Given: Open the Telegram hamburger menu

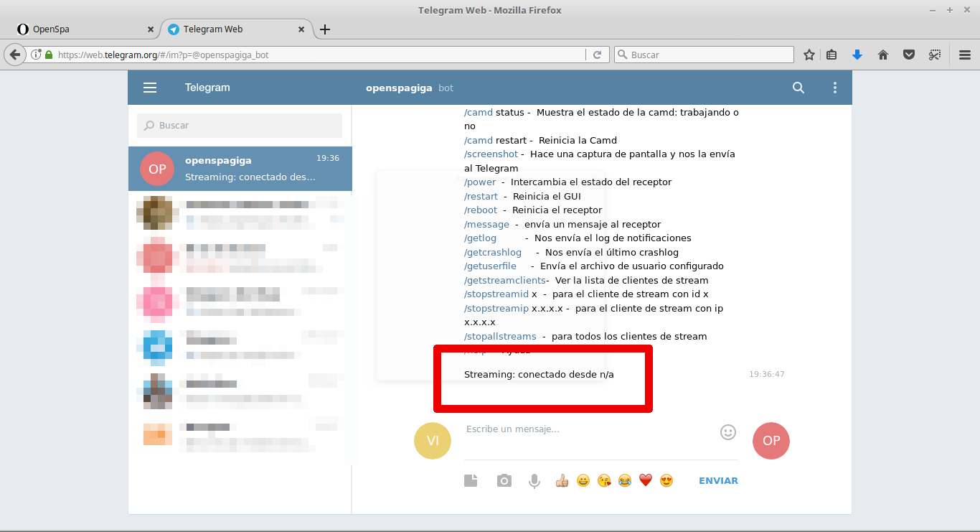Looking at the screenshot, I should point(150,88).
